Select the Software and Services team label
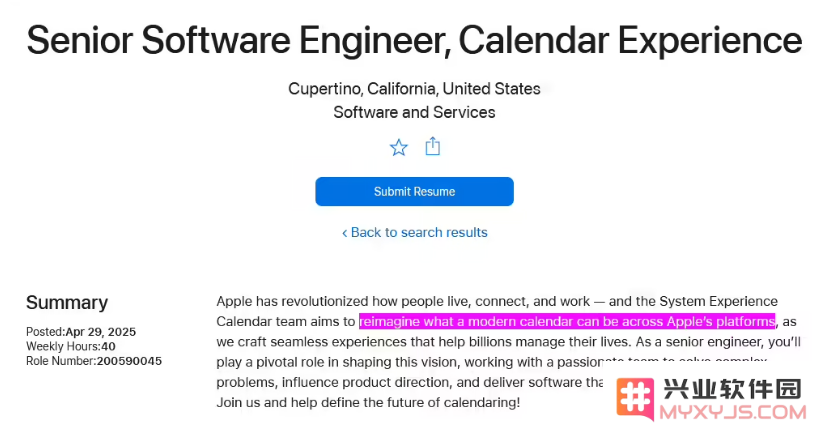 [414, 112]
